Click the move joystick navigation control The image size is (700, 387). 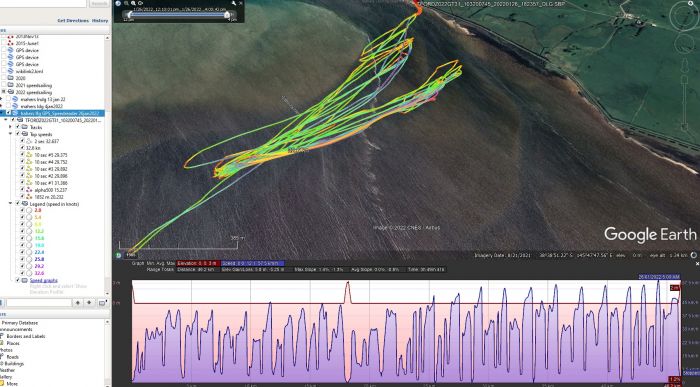pos(684,43)
